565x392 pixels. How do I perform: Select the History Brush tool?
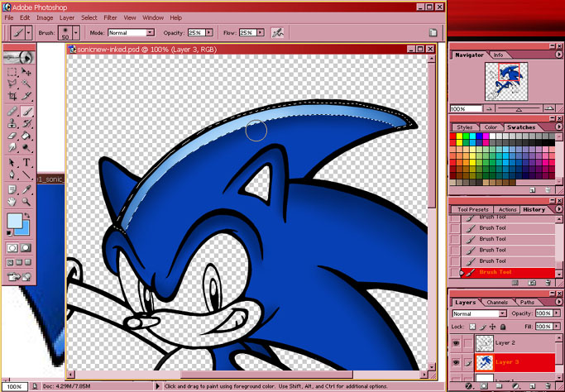tap(26, 123)
